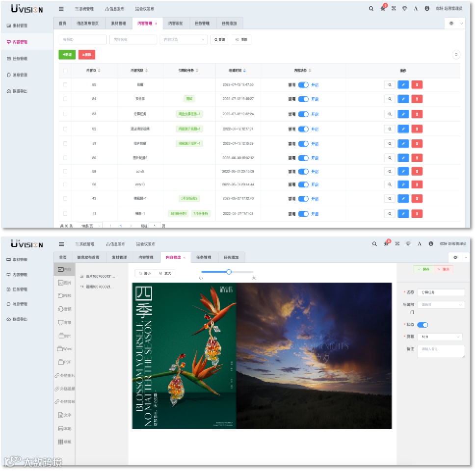
Task: Click the UVISION logo in the list page
Action: [27, 8]
